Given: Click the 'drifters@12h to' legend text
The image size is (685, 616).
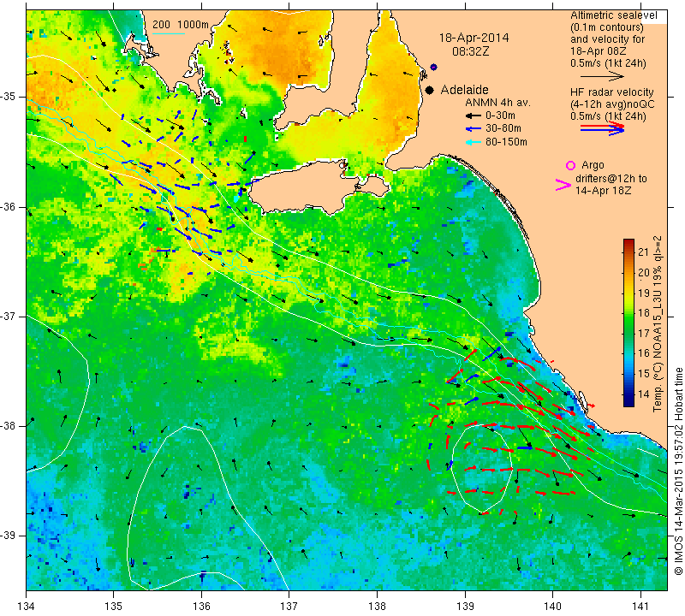Looking at the screenshot, I should (611, 179).
